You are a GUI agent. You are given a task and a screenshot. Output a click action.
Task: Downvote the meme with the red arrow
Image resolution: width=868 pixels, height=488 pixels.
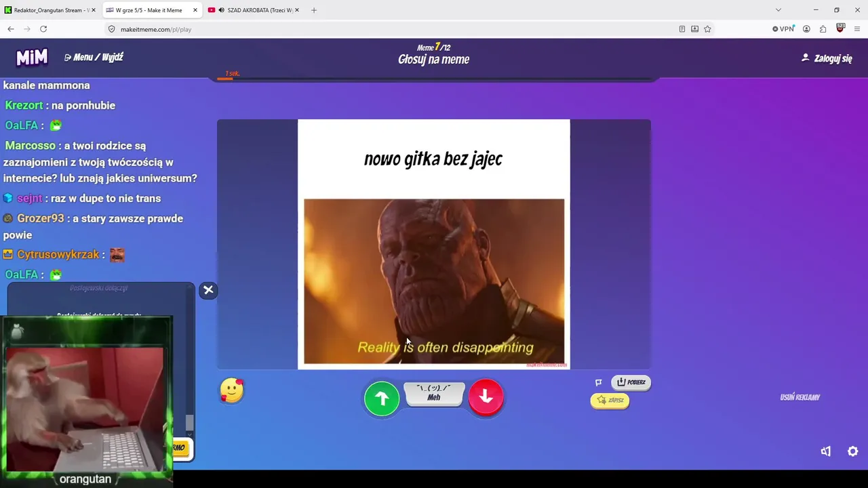486,397
